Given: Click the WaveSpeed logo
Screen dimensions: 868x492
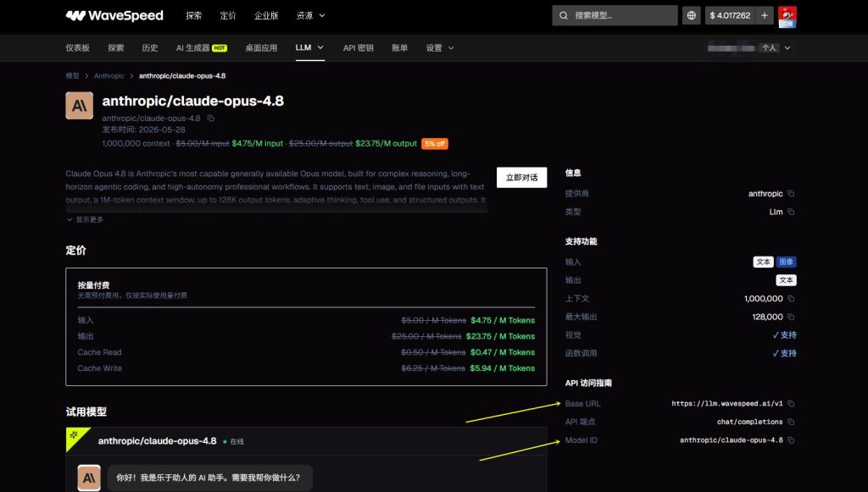Looking at the screenshot, I should coord(114,15).
